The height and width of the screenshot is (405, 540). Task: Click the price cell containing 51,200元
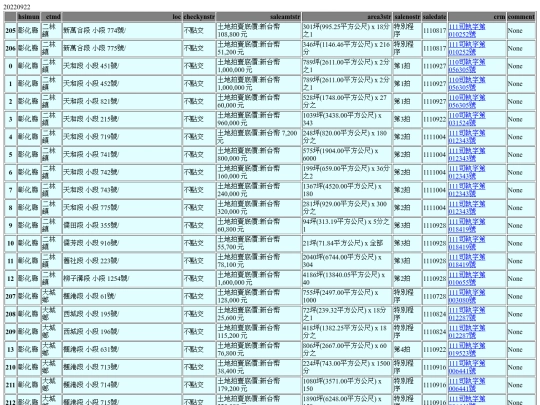click(259, 48)
